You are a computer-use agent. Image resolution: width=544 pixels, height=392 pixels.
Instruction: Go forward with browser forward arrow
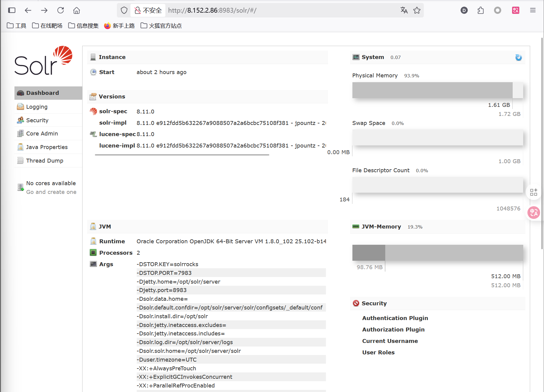pos(44,10)
